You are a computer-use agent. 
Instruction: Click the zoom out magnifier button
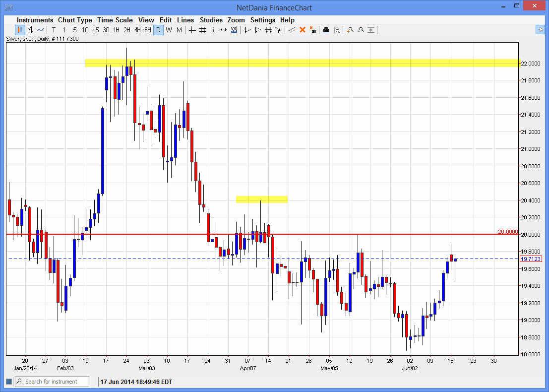[361, 30]
